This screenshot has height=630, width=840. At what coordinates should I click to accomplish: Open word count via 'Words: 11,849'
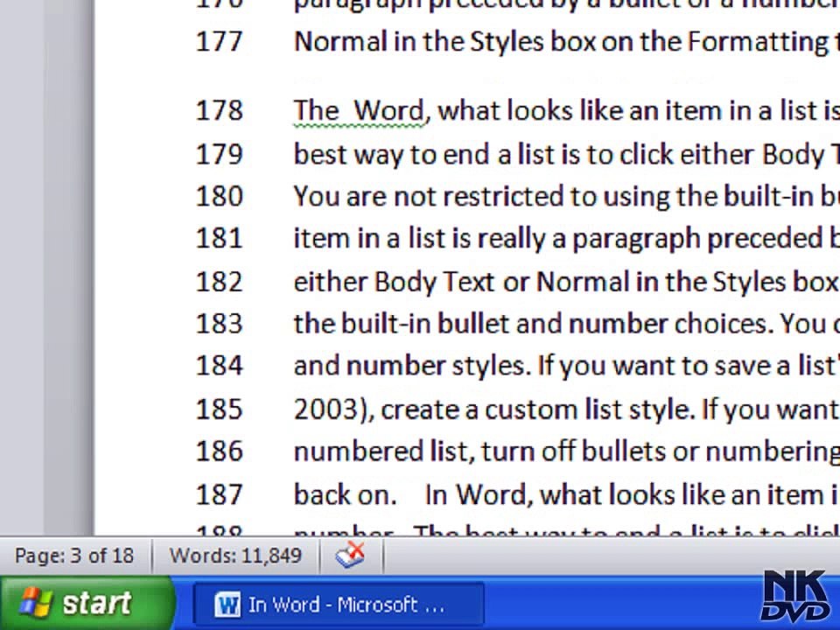(x=235, y=556)
